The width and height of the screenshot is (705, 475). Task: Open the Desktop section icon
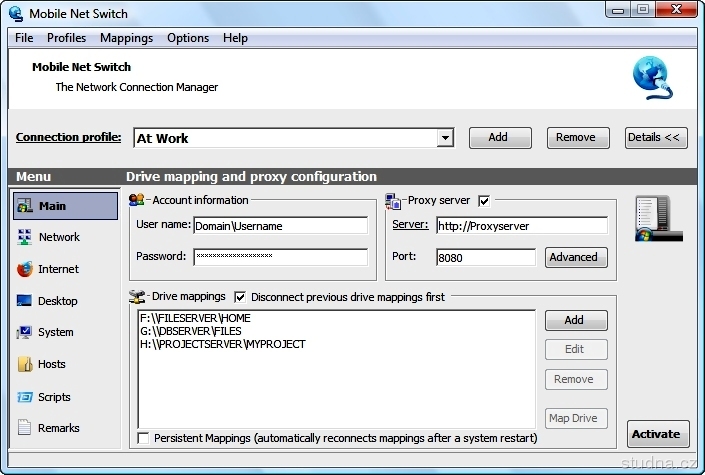pyautogui.click(x=24, y=300)
